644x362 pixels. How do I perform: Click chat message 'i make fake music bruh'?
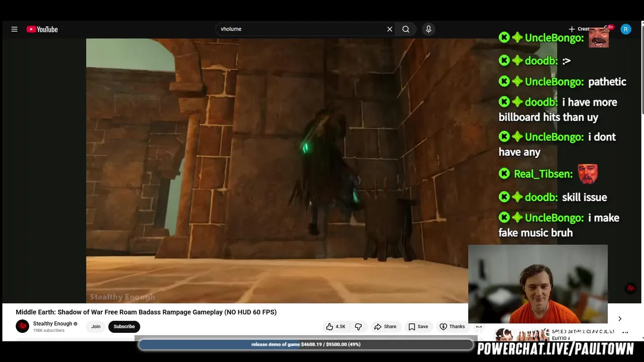pos(559,225)
